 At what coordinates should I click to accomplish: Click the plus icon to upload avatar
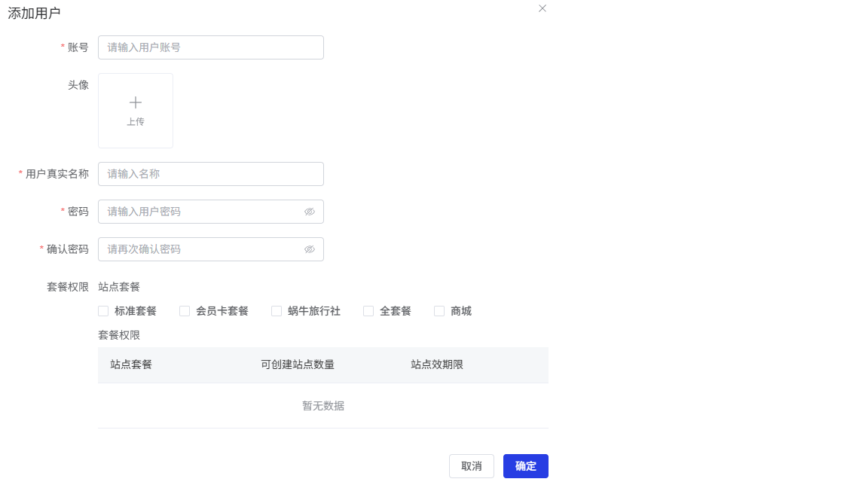pos(136,103)
